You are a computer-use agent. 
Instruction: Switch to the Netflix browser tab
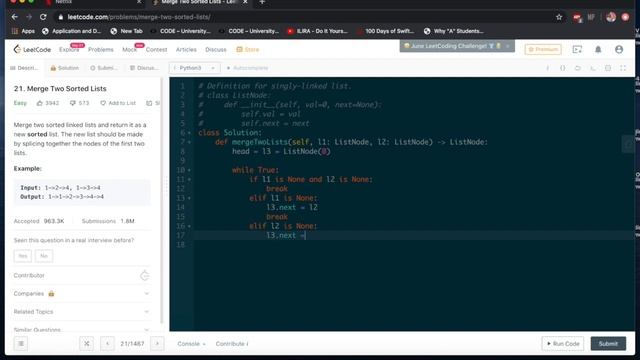pyautogui.click(x=94, y=2)
